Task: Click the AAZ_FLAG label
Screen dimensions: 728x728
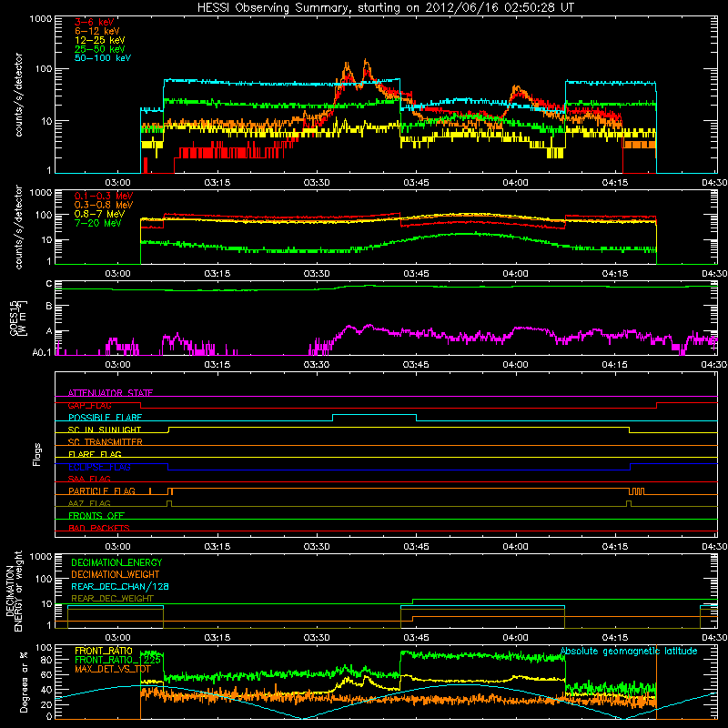Action: [x=89, y=503]
